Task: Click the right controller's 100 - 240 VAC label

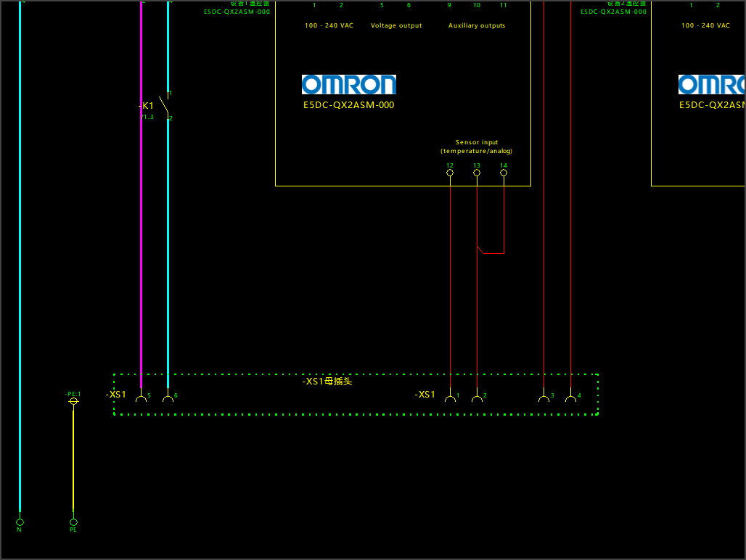Action: pyautogui.click(x=705, y=25)
